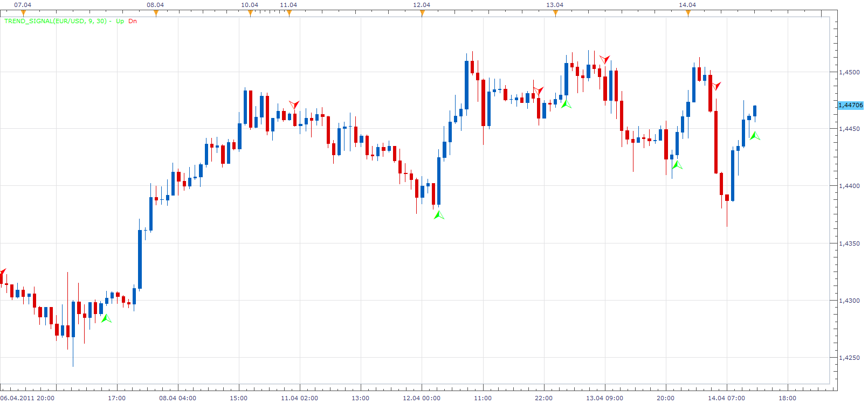Click the '17:00' time axis label
Screen dimensions: 868x404
[x=117, y=398]
